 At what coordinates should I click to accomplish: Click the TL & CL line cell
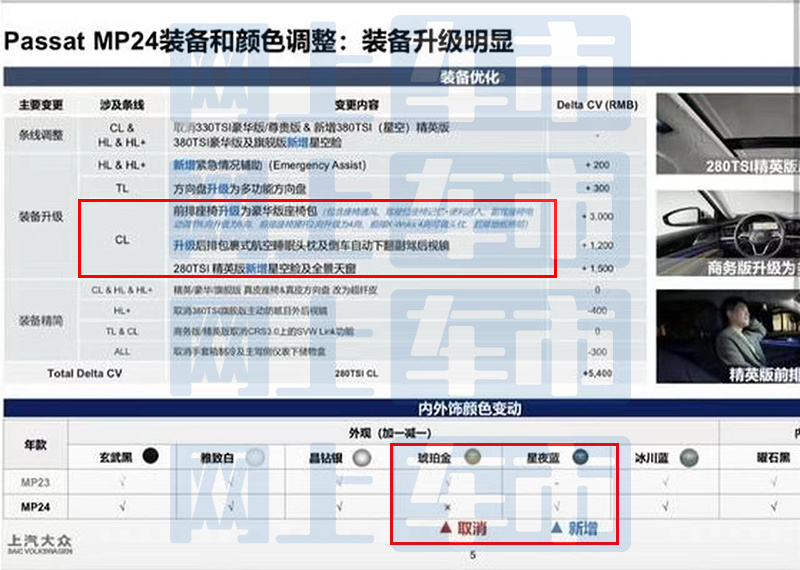point(122,331)
